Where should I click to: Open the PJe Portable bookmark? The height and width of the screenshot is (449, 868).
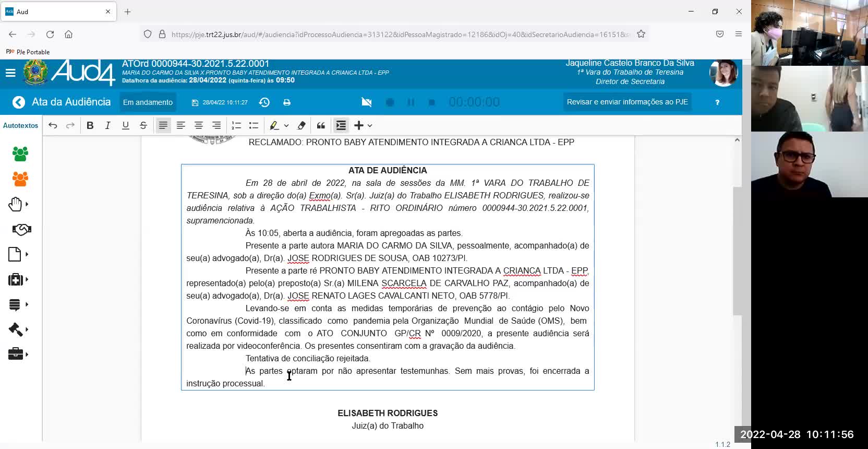28,52
